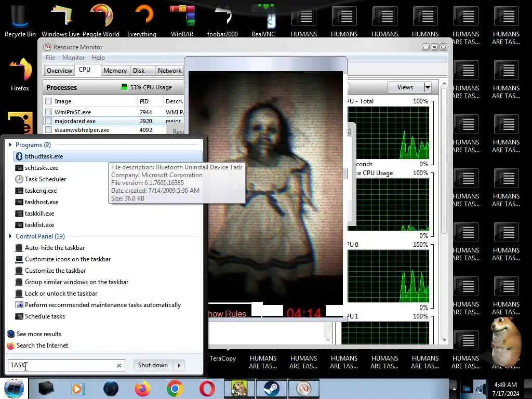Switch to the Memory tab

(x=115, y=71)
